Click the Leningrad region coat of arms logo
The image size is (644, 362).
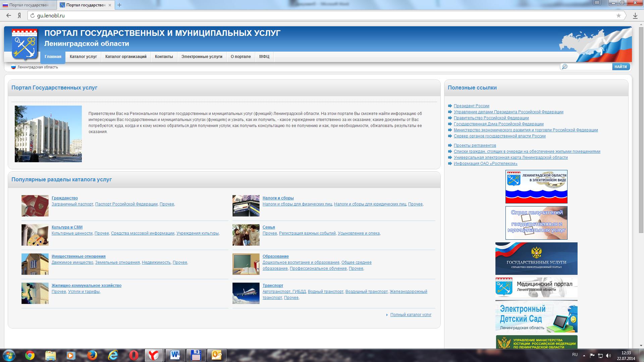coord(24,44)
